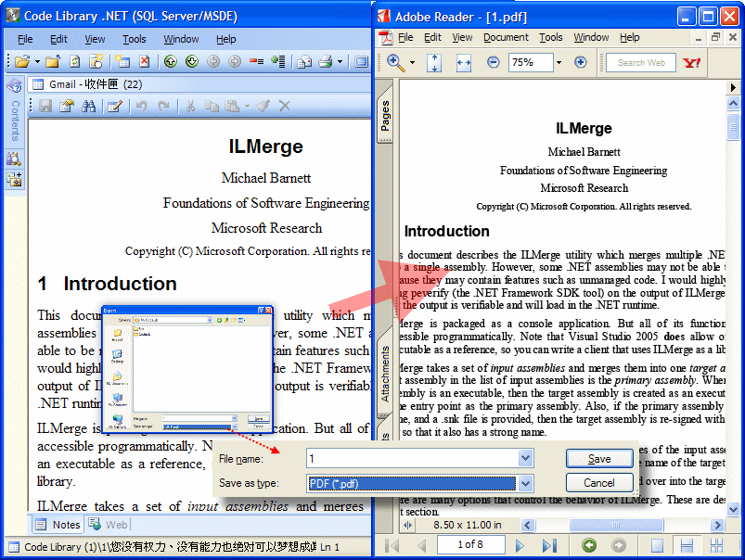The height and width of the screenshot is (560, 745).
Task: Select the zoom in magnifier tool in Adobe Reader
Action: tap(396, 62)
